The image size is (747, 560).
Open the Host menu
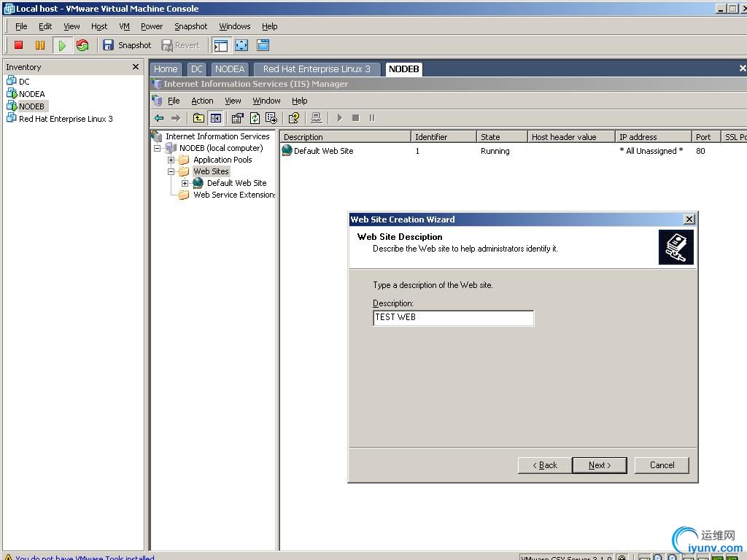pos(99,26)
